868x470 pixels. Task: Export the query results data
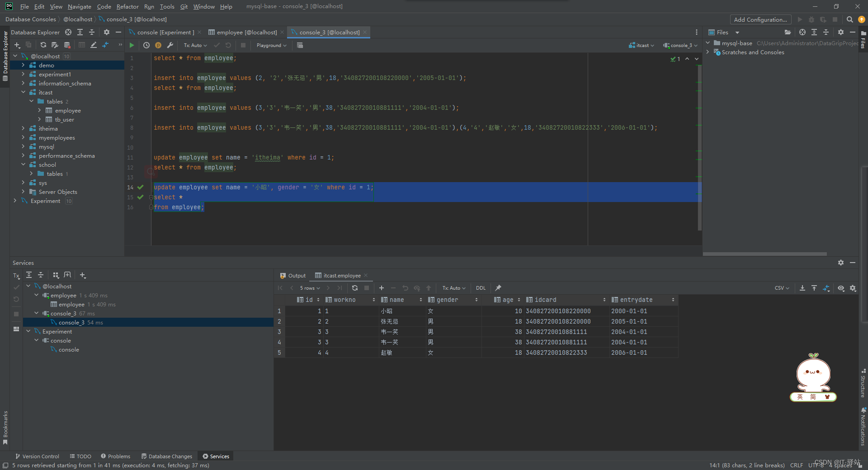point(802,288)
